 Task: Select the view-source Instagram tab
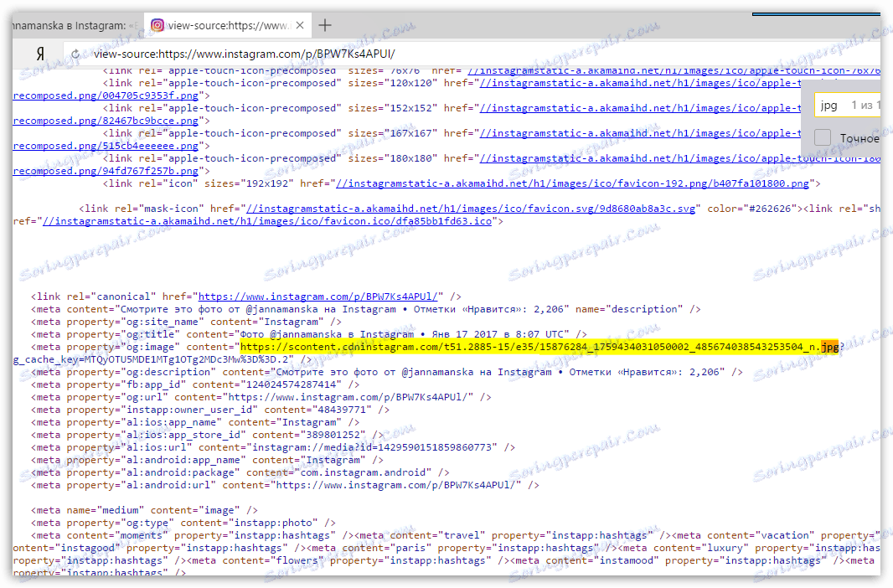point(228,26)
